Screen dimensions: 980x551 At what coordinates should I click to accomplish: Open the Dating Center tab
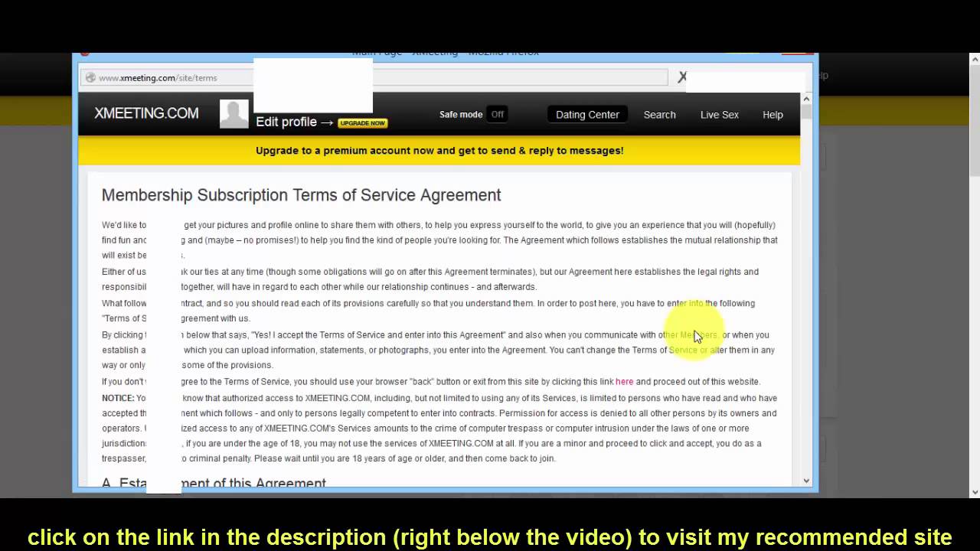587,114
